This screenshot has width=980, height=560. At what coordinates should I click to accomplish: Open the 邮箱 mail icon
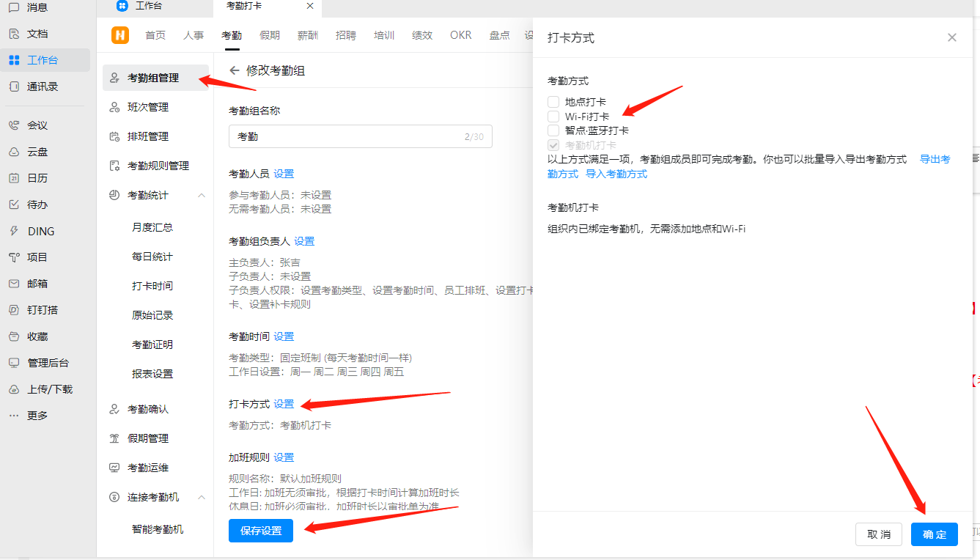(14, 284)
